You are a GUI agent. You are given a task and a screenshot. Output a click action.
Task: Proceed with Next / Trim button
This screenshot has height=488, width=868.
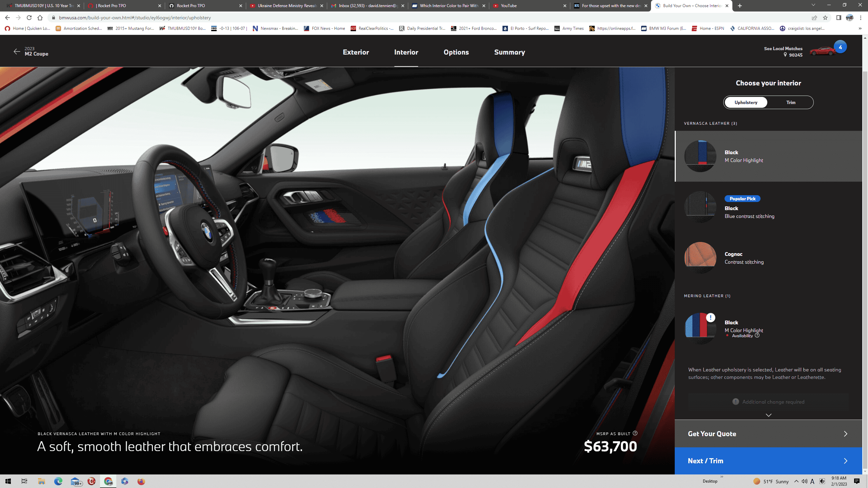click(x=768, y=461)
